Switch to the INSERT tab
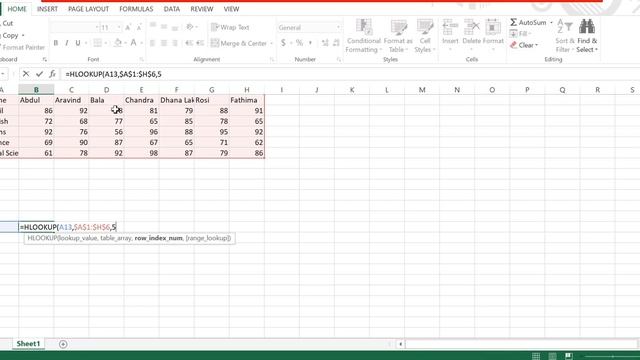 point(47,9)
